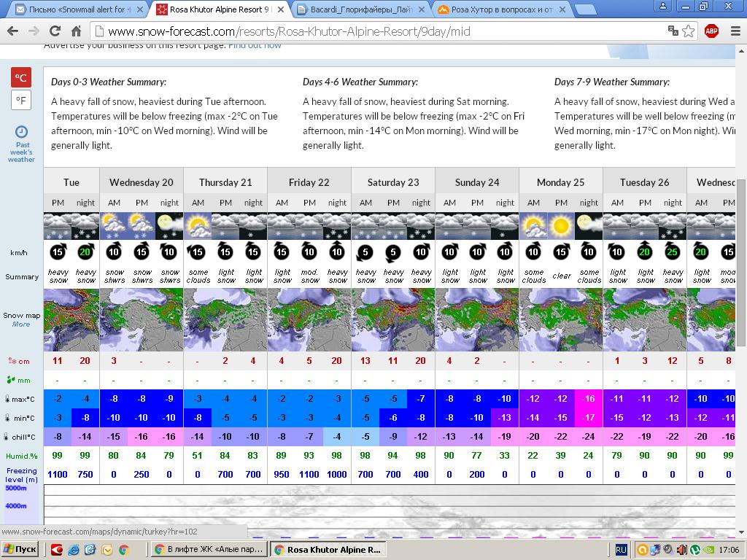Open the browser Home page button

coord(76,31)
